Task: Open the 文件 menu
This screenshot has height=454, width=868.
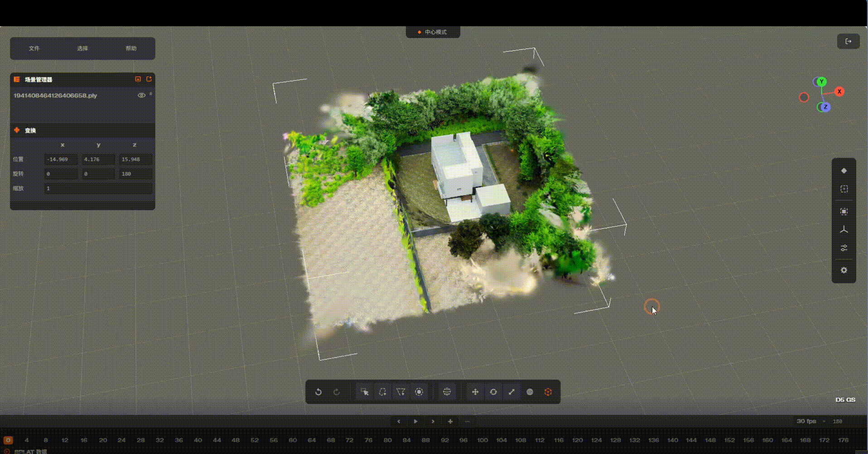Action: (34, 48)
